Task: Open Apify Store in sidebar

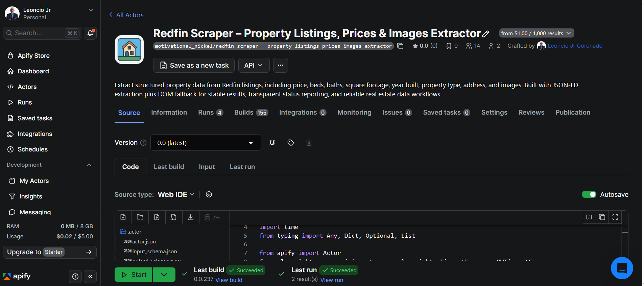Action: 33,56
